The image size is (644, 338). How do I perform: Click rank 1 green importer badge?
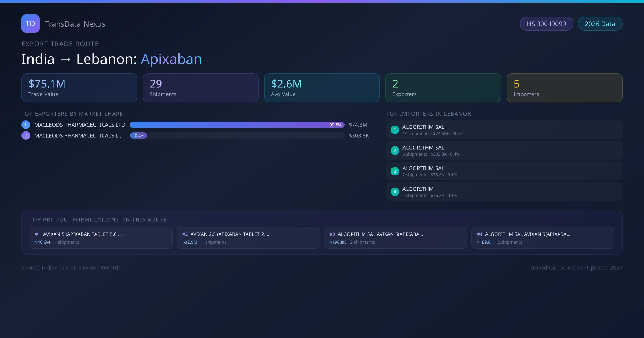[x=395, y=130]
